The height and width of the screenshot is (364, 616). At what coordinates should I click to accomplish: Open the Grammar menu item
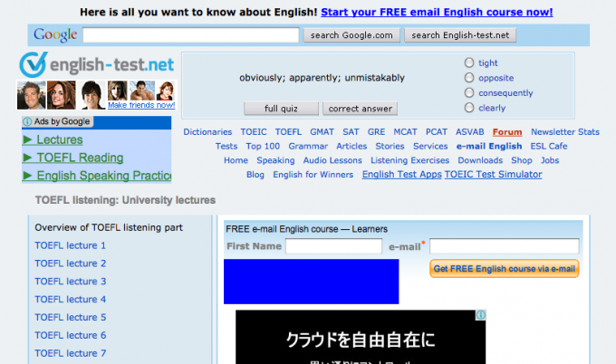(308, 146)
